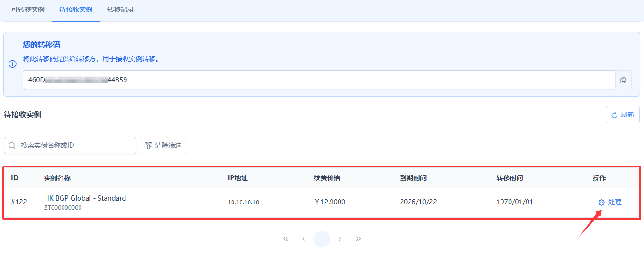
Task: Go to the next page arrow
Action: coord(340,239)
